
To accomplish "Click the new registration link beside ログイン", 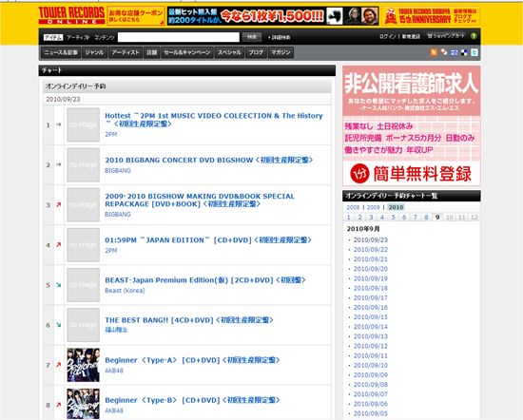I will pyautogui.click(x=411, y=37).
